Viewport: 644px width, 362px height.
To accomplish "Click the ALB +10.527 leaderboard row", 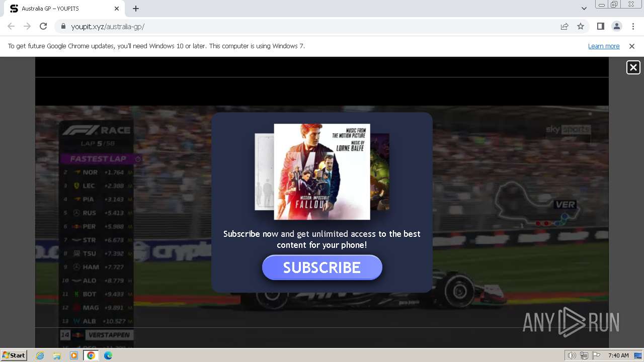I will (97, 321).
